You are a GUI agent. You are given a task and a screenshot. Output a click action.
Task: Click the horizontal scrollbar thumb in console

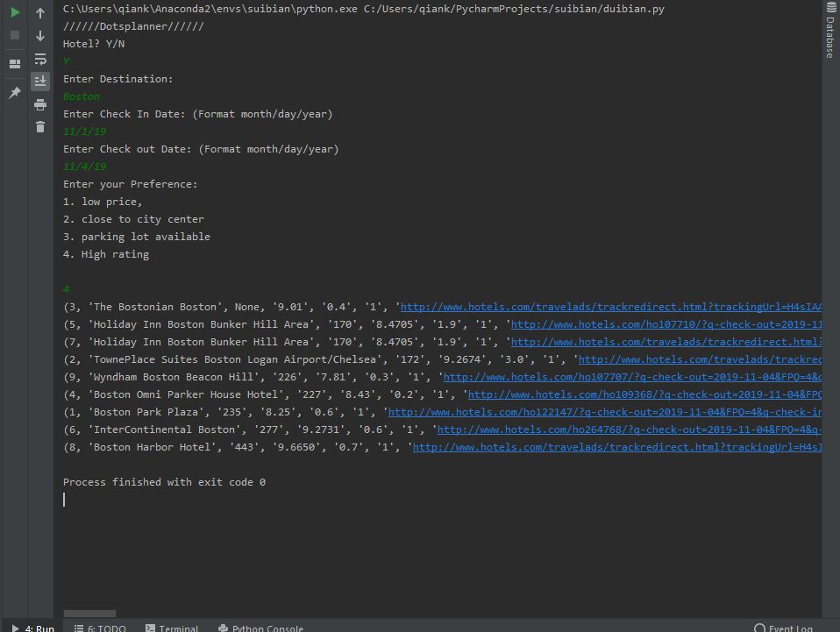click(x=89, y=614)
